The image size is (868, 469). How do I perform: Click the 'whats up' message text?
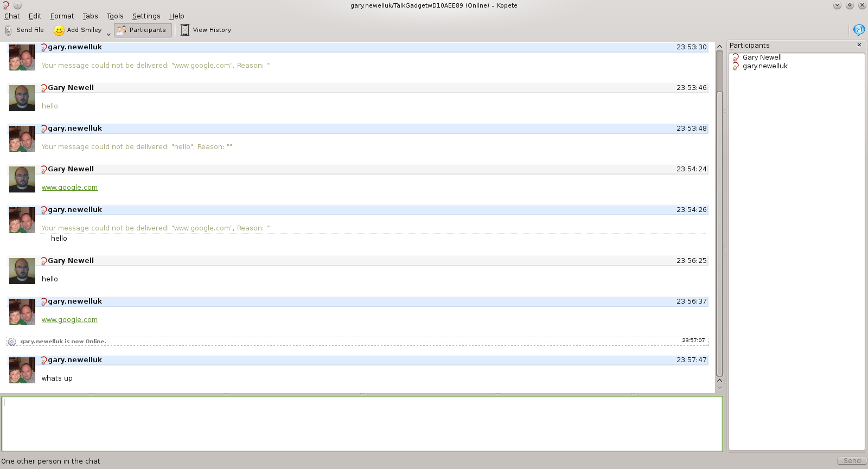57,378
